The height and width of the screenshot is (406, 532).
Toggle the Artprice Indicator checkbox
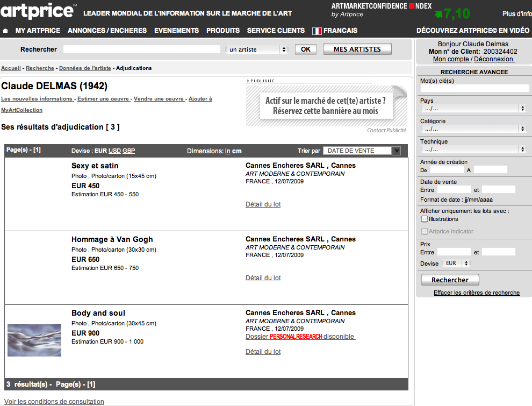(x=425, y=231)
